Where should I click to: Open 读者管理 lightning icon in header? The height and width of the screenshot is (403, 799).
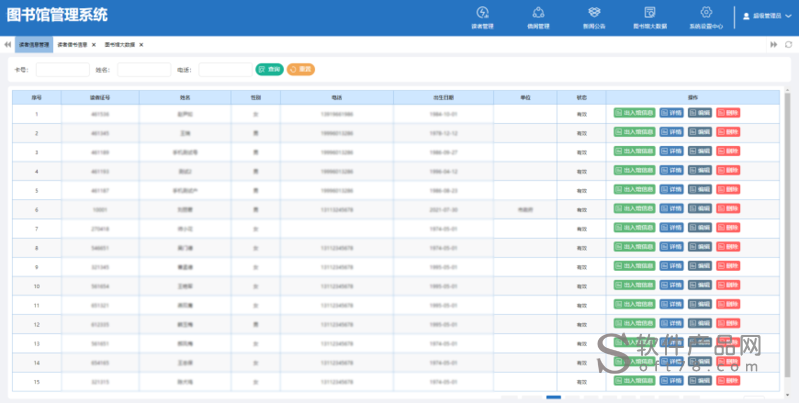click(482, 12)
